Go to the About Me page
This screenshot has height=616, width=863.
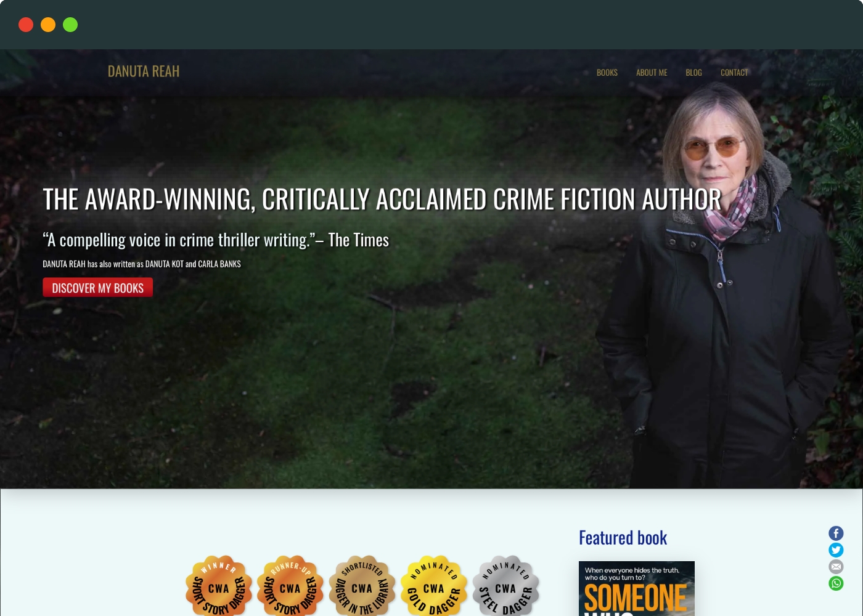point(652,73)
